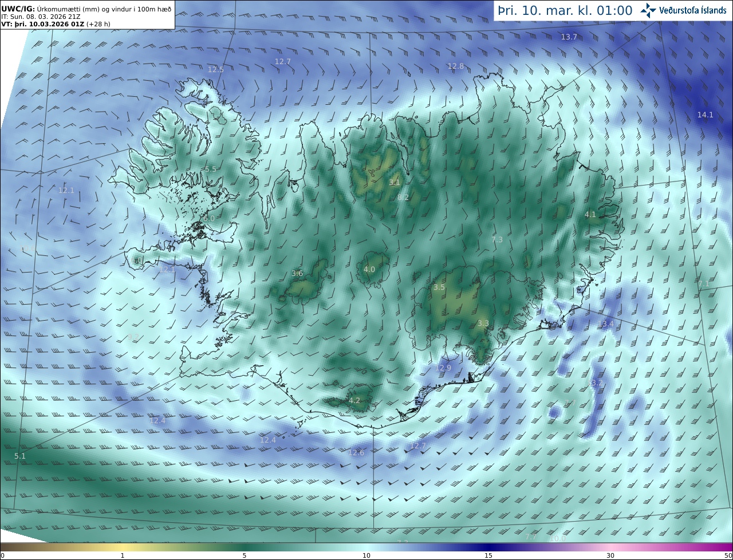Click the colour scale label 1
The width and height of the screenshot is (733, 560).
(x=123, y=555)
